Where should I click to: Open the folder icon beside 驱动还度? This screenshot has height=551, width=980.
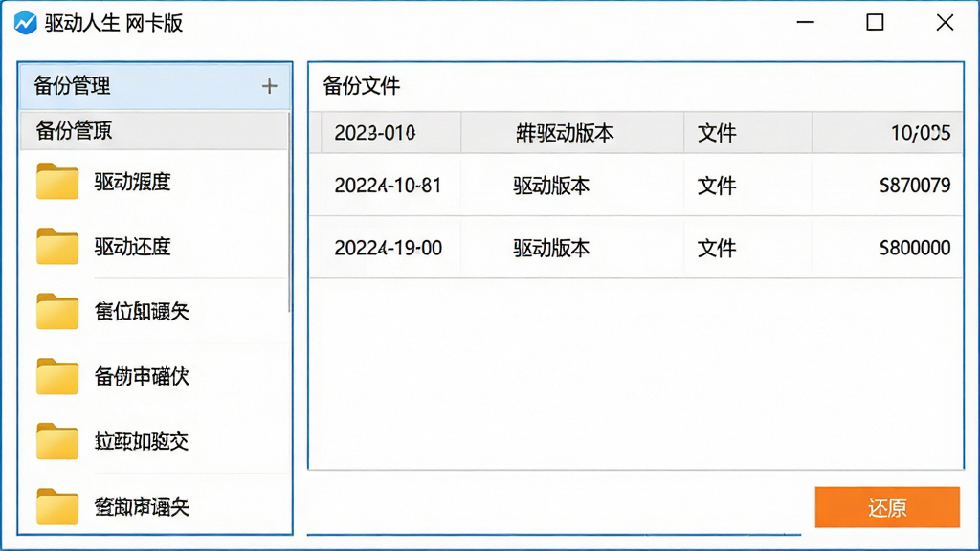tap(57, 246)
